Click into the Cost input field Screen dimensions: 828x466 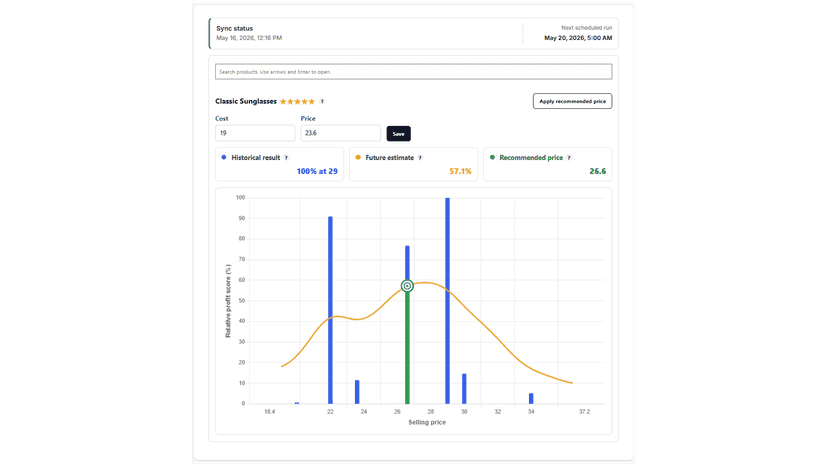click(x=255, y=133)
